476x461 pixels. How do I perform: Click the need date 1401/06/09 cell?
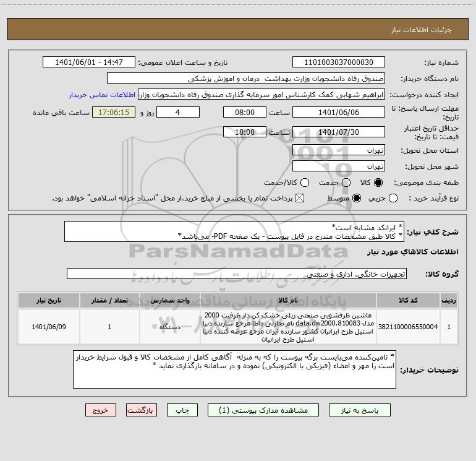49,327
